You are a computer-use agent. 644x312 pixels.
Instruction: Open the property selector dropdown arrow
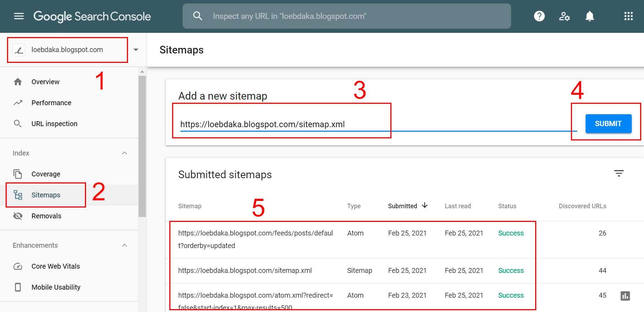136,50
